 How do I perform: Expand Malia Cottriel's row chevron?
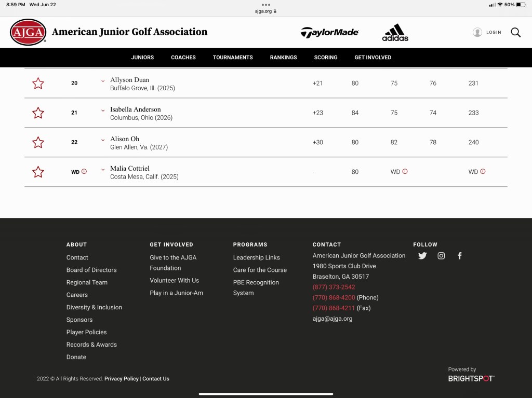103,170
